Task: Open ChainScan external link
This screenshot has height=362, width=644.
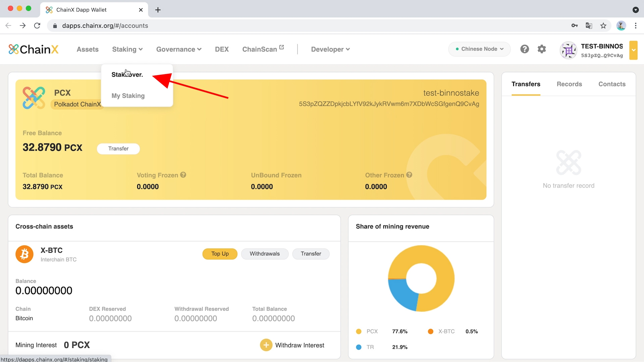Action: [263, 49]
